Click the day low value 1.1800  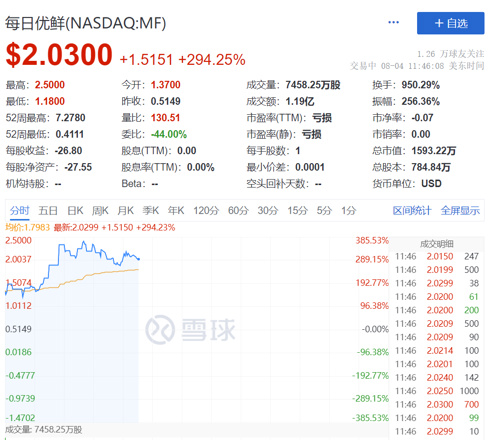tap(50, 101)
